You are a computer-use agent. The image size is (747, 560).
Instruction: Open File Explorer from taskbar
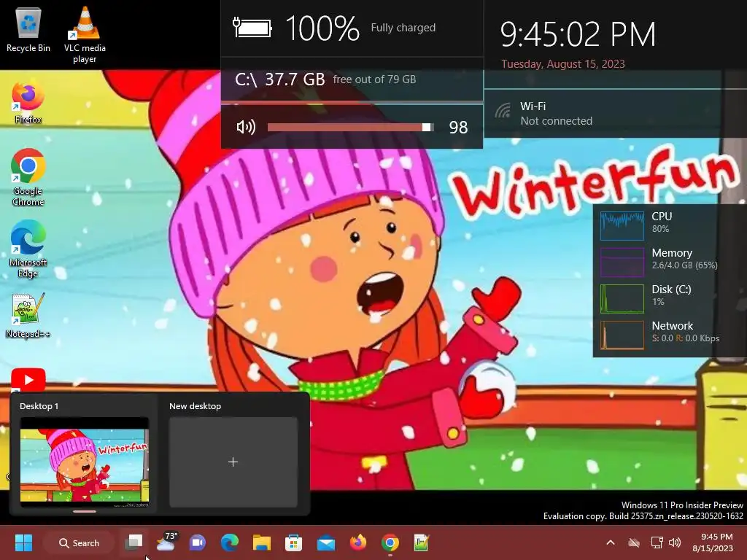point(262,542)
